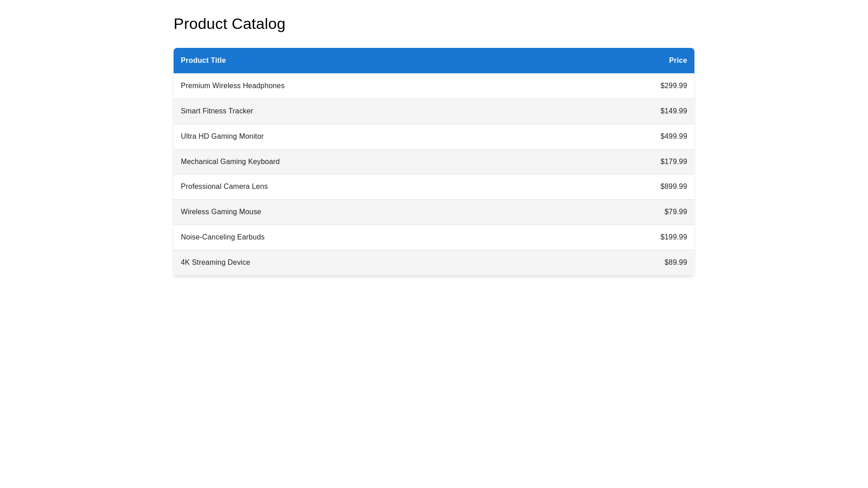This screenshot has height=488, width=868.
Task: Click the Price column header
Action: tap(678, 61)
